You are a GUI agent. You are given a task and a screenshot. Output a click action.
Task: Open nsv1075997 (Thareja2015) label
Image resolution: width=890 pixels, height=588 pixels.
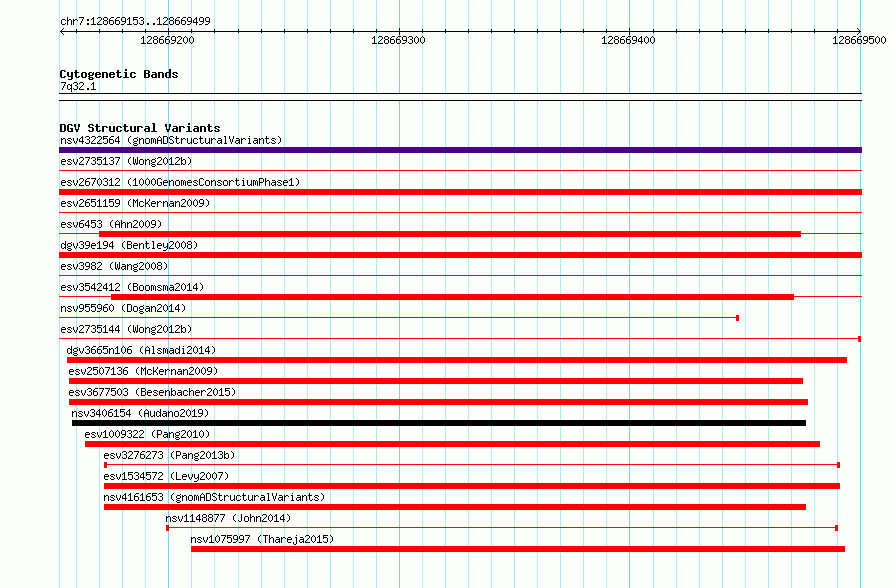(262, 539)
